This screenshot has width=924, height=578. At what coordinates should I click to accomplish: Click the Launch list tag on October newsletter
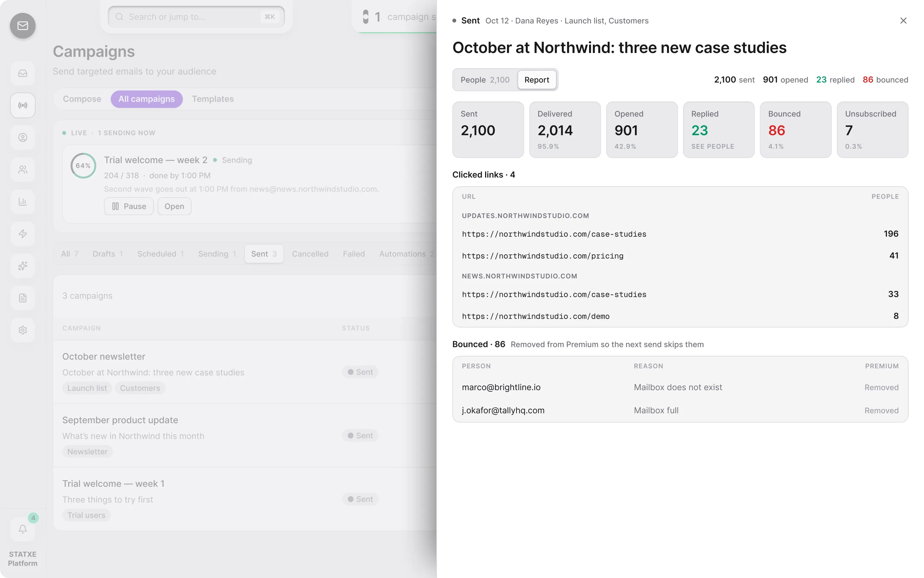click(87, 388)
